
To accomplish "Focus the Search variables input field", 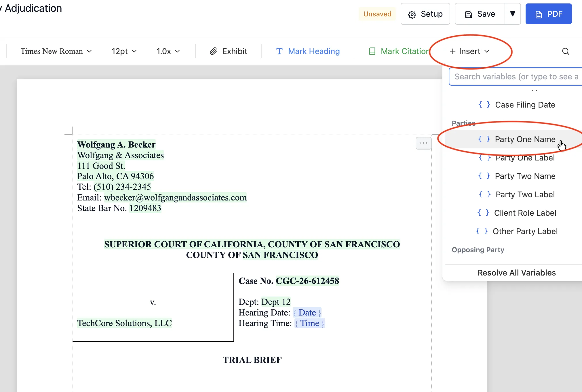I will tap(516, 77).
